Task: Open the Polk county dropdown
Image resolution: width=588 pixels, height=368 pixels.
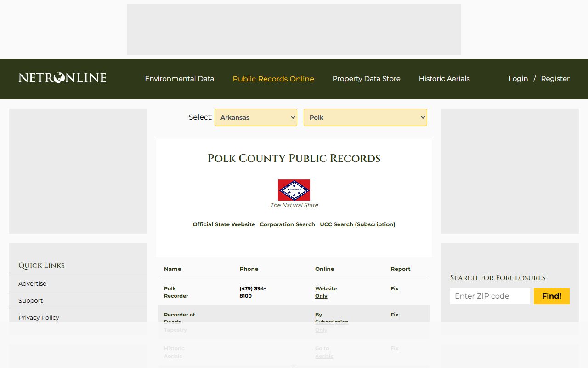Action: (365, 117)
